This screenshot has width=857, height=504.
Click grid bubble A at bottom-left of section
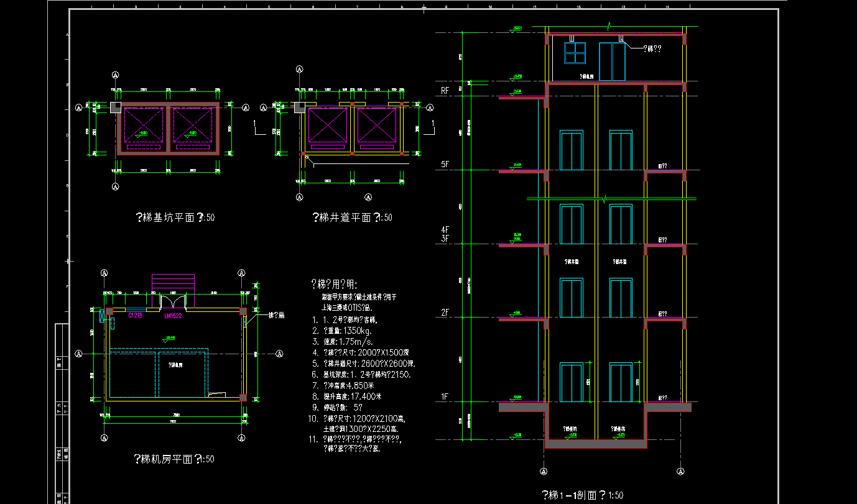tap(544, 472)
